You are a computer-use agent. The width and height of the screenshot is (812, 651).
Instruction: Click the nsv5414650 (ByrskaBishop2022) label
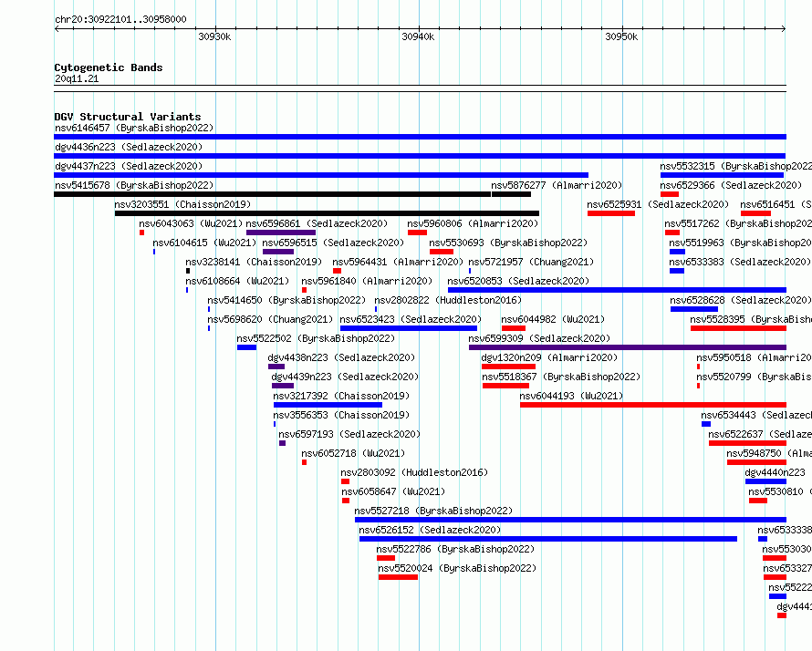click(286, 300)
